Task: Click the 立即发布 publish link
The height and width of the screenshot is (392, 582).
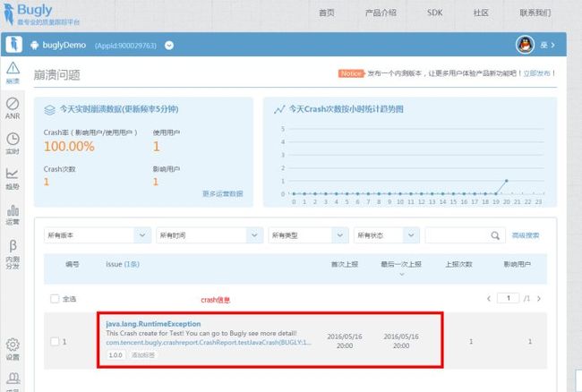Action: (x=536, y=73)
